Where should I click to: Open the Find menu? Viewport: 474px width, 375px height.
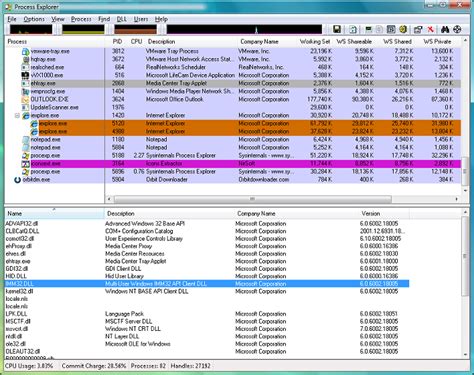coord(104,19)
